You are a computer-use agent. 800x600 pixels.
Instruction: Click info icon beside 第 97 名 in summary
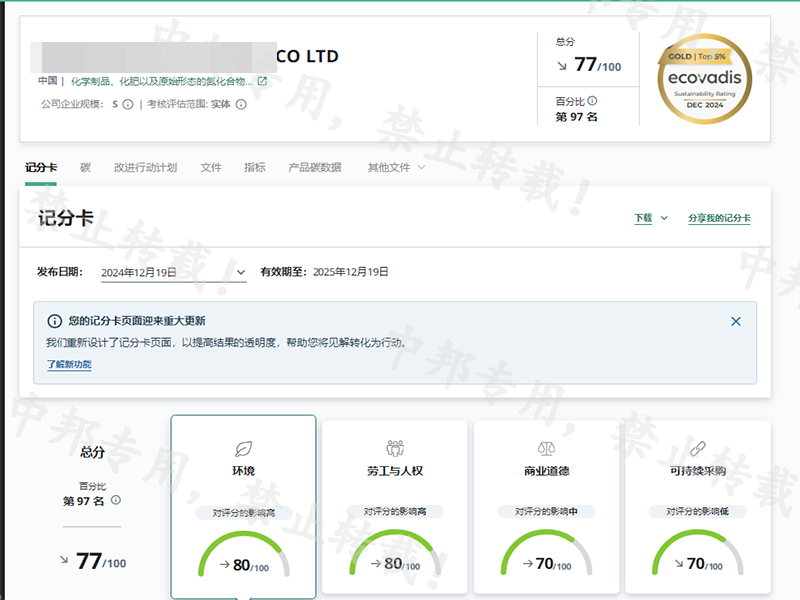tap(116, 500)
